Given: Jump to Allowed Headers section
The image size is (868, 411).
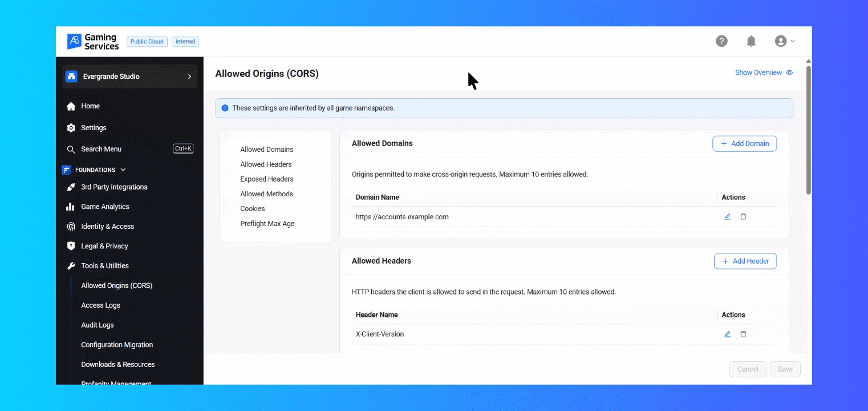Looking at the screenshot, I should 266,164.
